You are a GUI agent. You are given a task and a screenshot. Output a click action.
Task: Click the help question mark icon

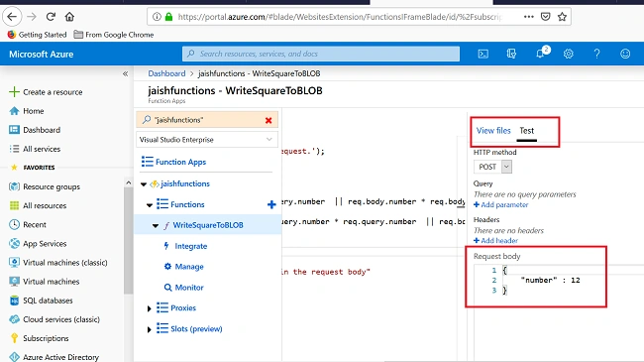(x=596, y=54)
